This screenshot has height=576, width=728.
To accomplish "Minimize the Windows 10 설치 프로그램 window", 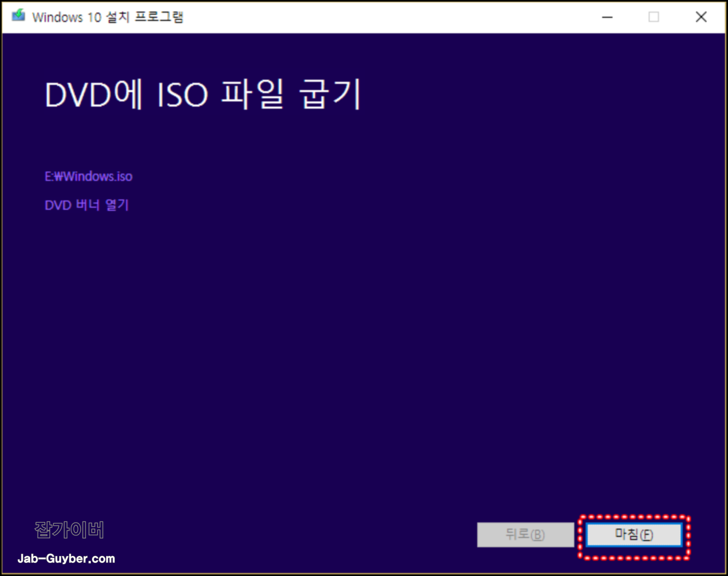I will [607, 17].
